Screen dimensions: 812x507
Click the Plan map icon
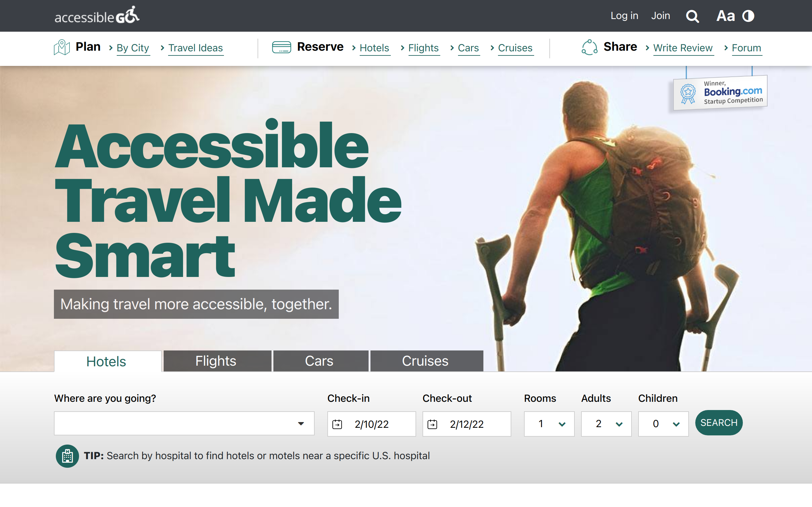(x=62, y=47)
